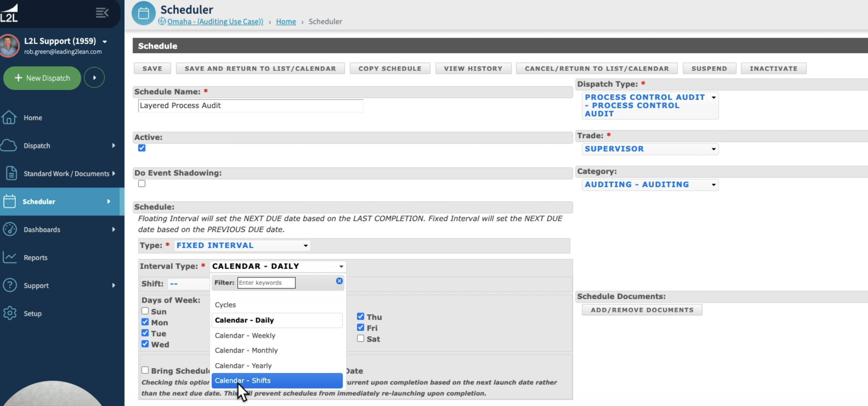Click the Home house icon in sidebar
Screen dimensions: 868x406
(9, 117)
